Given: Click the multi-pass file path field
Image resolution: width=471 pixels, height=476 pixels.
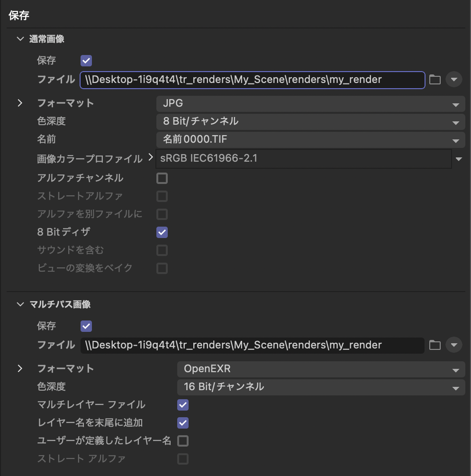Looking at the screenshot, I should (x=252, y=345).
